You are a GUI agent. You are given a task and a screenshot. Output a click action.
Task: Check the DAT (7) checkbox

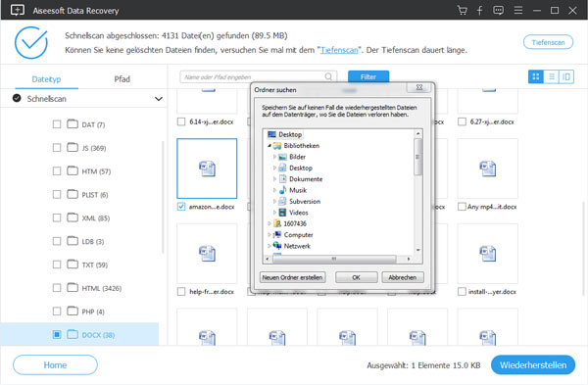57,124
